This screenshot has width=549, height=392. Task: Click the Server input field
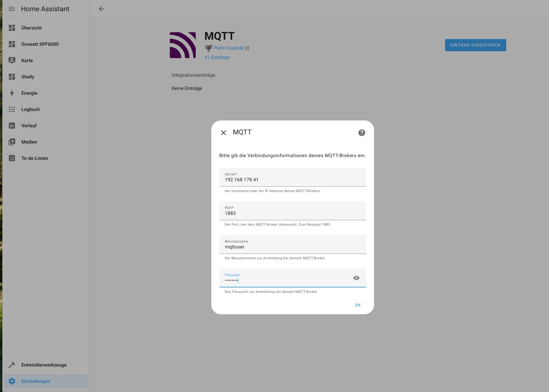[x=293, y=177]
